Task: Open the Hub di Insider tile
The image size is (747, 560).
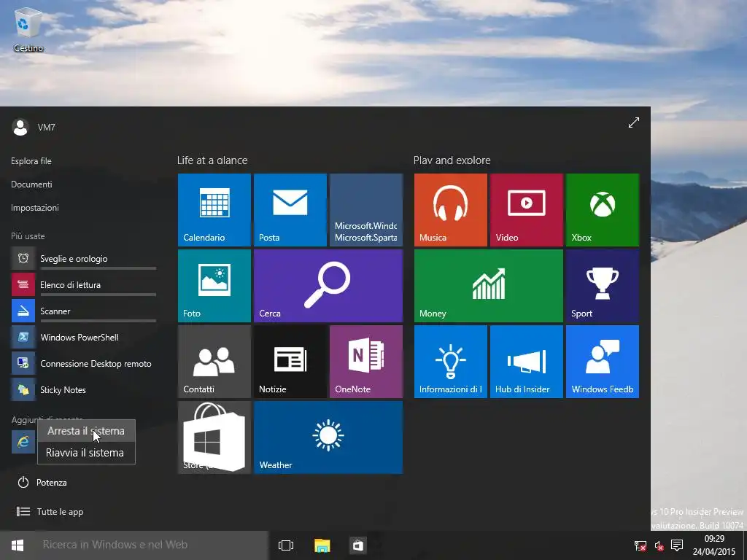Action: click(527, 362)
